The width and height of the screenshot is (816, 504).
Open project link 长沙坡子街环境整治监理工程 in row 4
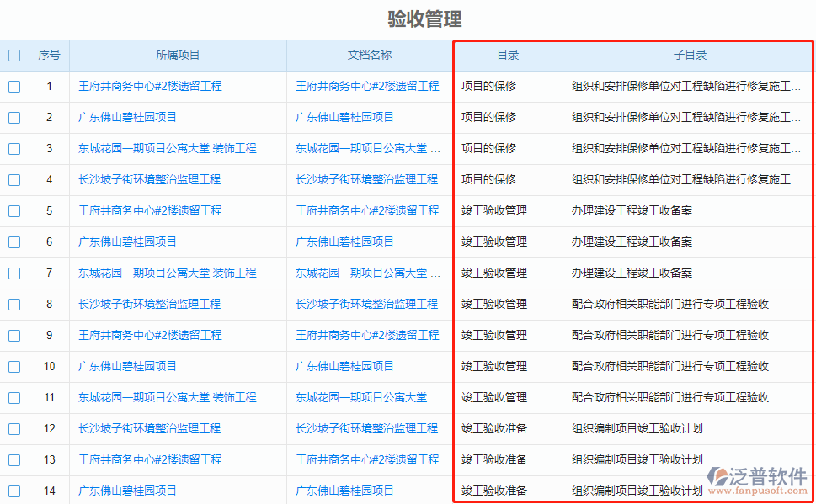pyautogui.click(x=150, y=179)
